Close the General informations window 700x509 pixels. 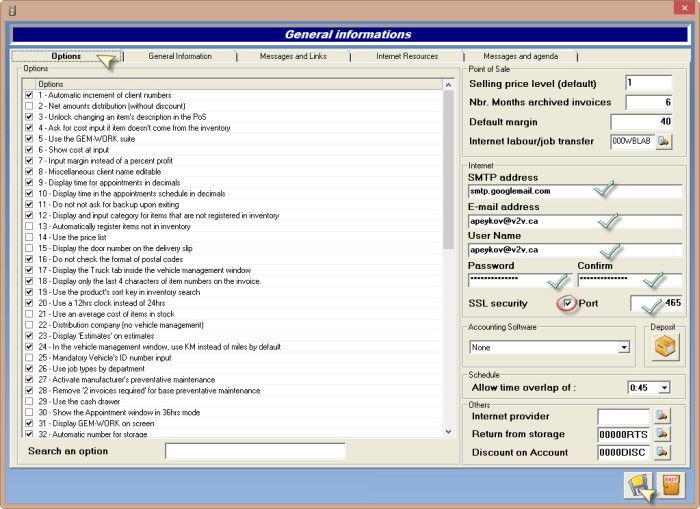click(684, 8)
